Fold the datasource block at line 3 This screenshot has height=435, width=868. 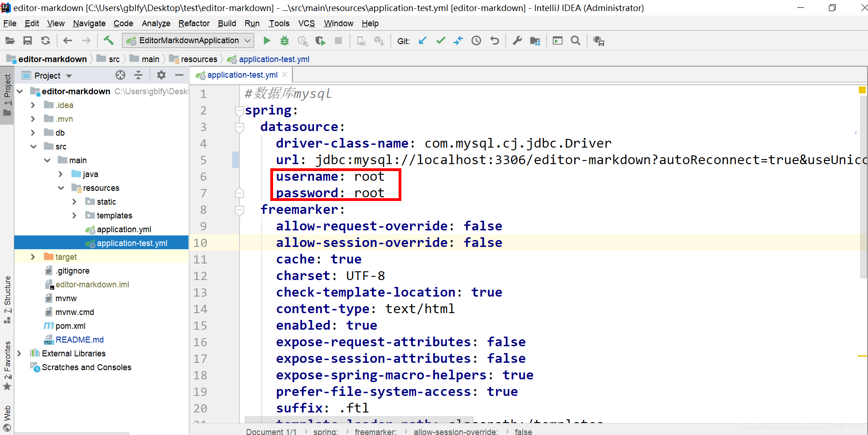pyautogui.click(x=239, y=127)
